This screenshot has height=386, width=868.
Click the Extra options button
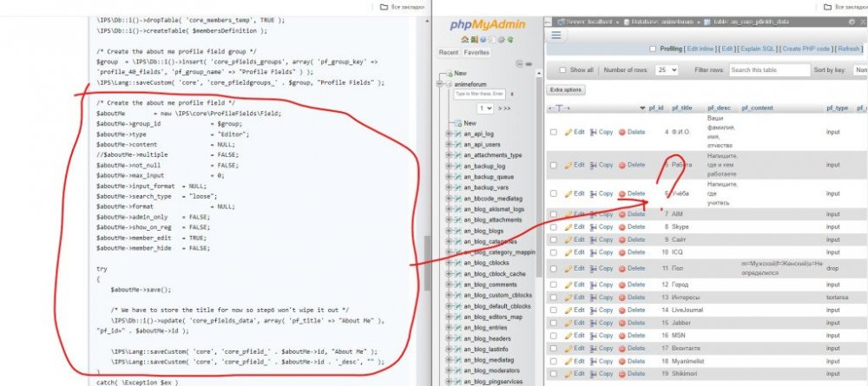pyautogui.click(x=567, y=89)
